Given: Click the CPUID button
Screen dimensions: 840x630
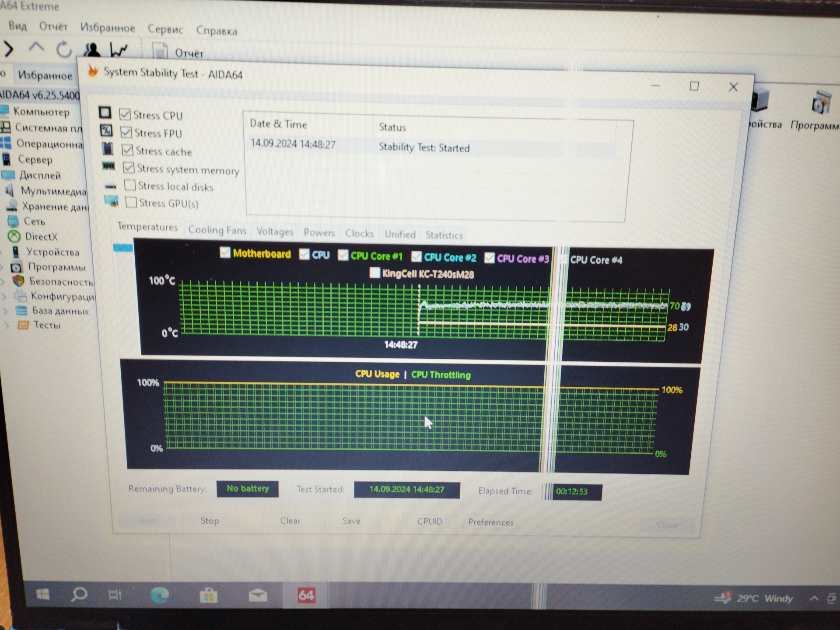Looking at the screenshot, I should (430, 521).
